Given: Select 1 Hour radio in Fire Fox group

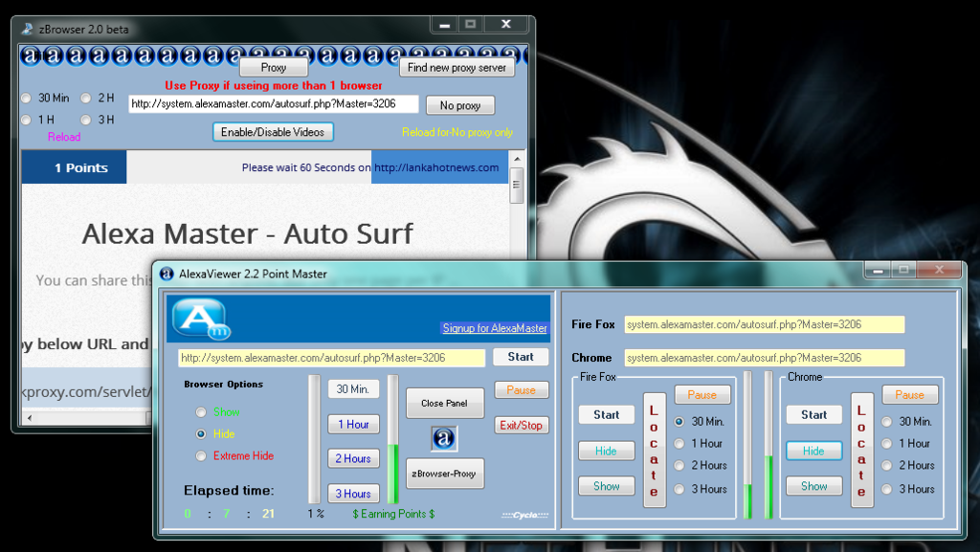Looking at the screenshot, I should click(x=679, y=443).
